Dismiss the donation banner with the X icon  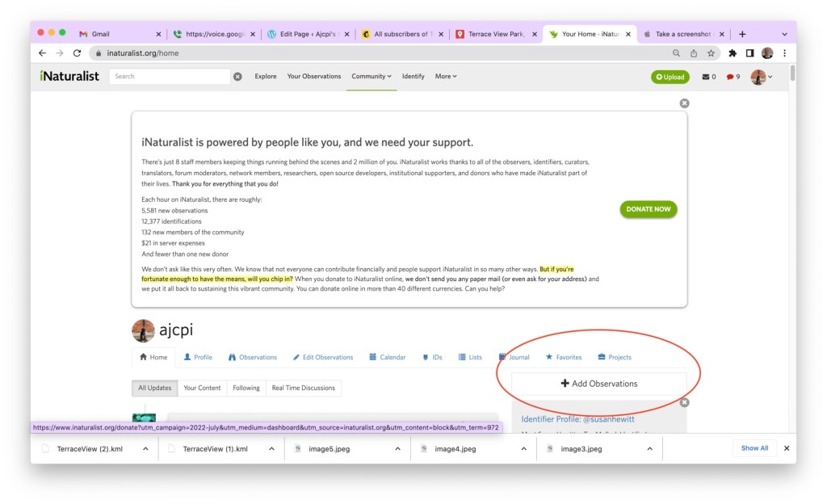(x=684, y=103)
